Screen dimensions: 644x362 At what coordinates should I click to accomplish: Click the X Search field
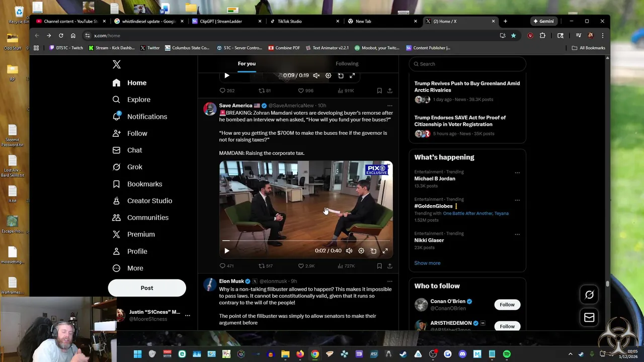(x=467, y=64)
